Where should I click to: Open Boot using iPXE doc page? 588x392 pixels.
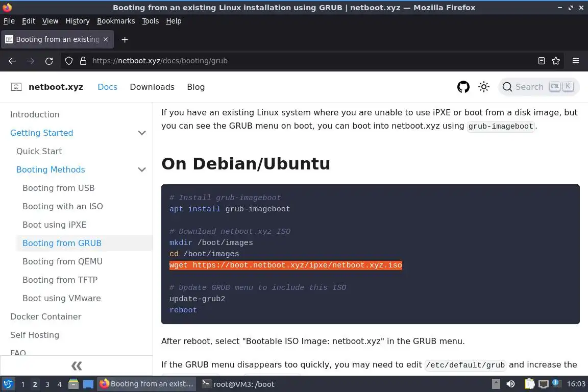(55, 225)
